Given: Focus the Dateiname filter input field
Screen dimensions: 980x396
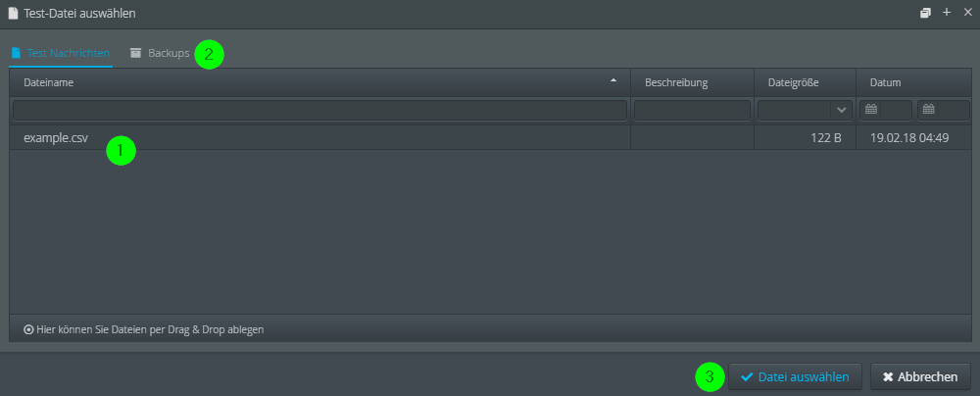Looking at the screenshot, I should point(319,110).
